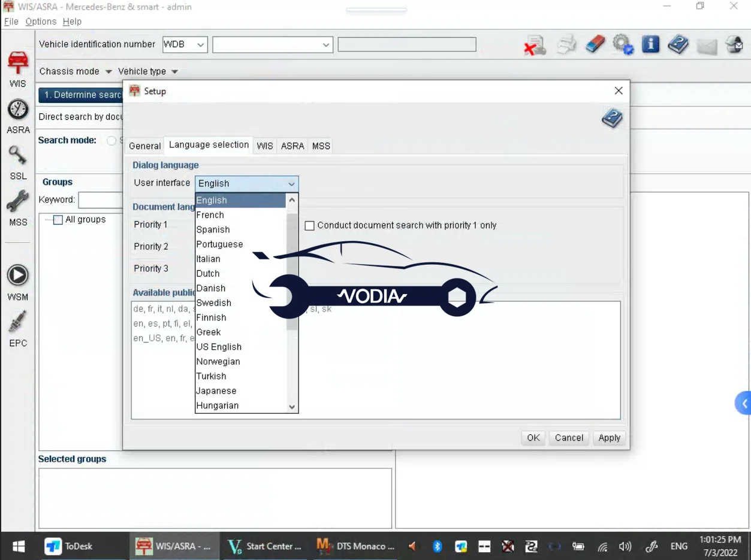This screenshot has height=560, width=751.
Task: Open Windows Start menu
Action: point(19,546)
